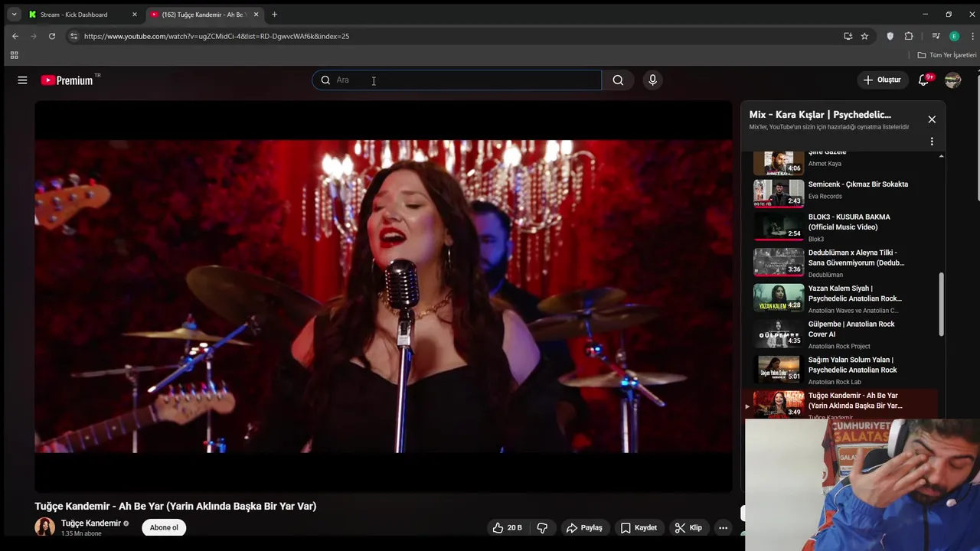
Task: Open Tüm Yer İşaretleri bookmarks folder
Action: 947,55
